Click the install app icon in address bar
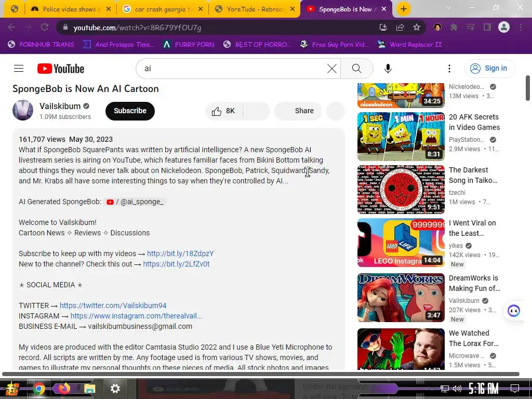Viewport: 532px width, 399px height. (383, 28)
